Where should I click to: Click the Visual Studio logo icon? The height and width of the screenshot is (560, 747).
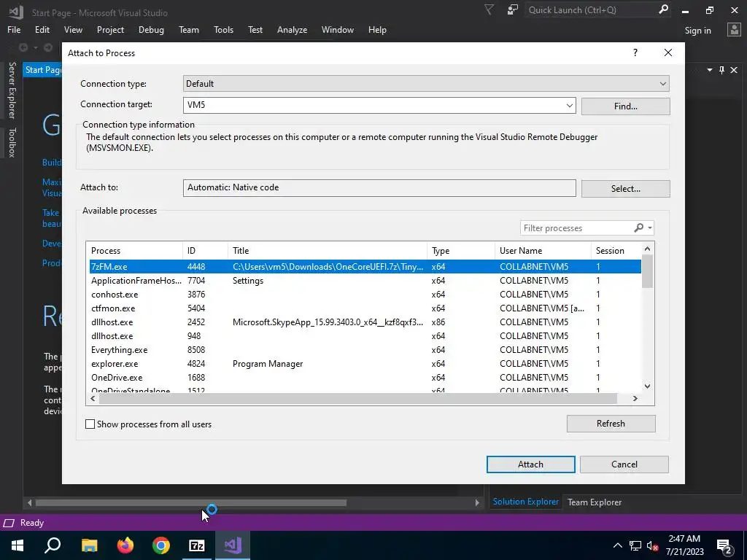click(16, 12)
